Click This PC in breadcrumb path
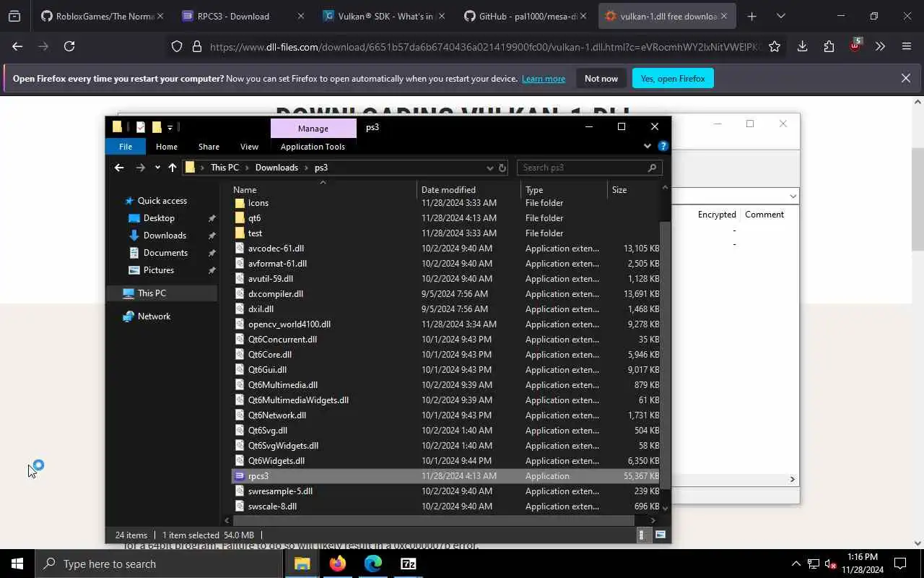This screenshot has width=924, height=578. pos(225,168)
